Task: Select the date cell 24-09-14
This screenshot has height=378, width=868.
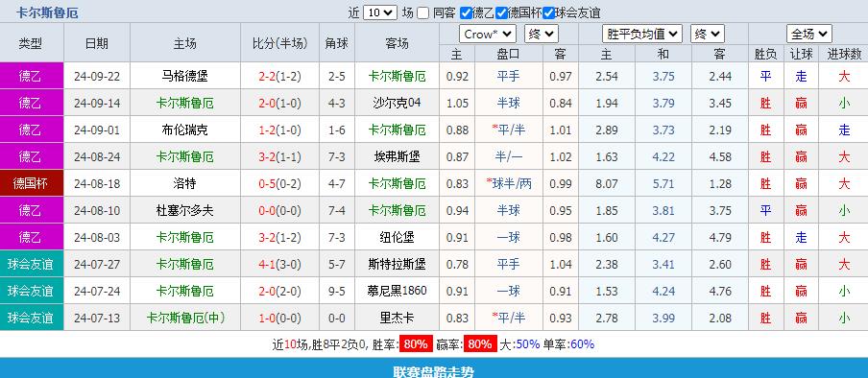Action: click(x=97, y=103)
